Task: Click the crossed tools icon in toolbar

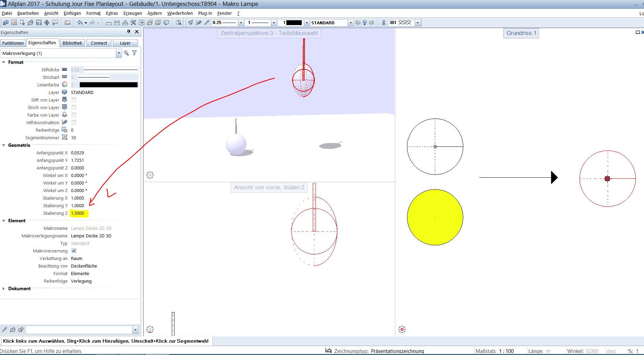Action: pos(133,23)
